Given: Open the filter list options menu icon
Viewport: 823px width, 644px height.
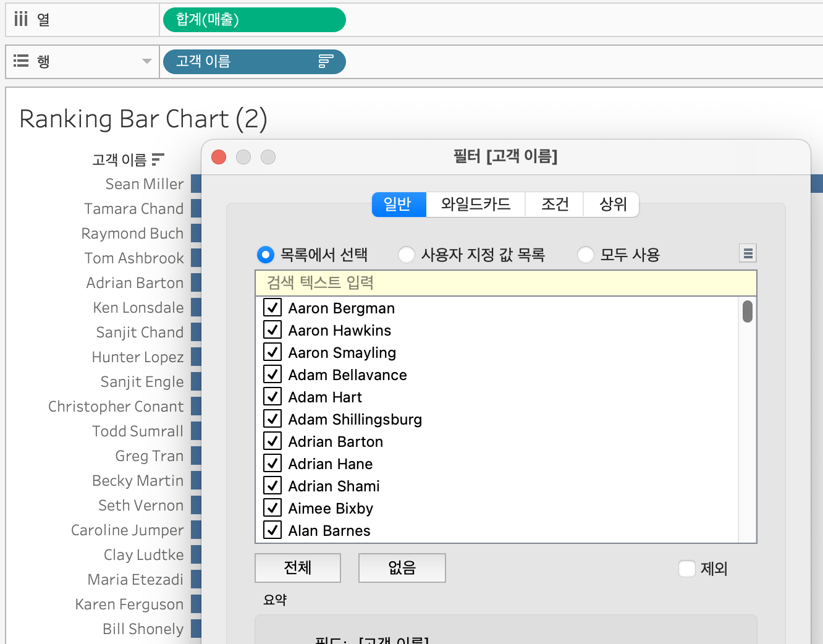Looking at the screenshot, I should coord(748,253).
